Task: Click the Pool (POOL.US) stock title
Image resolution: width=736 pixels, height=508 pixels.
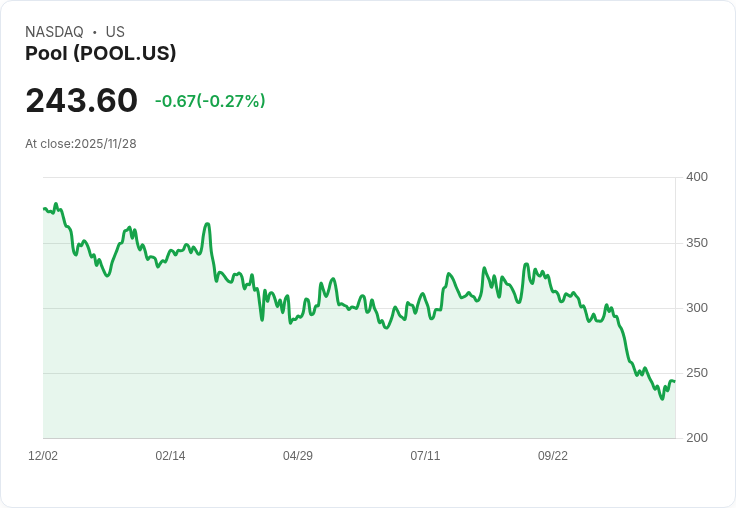Action: 100,53
